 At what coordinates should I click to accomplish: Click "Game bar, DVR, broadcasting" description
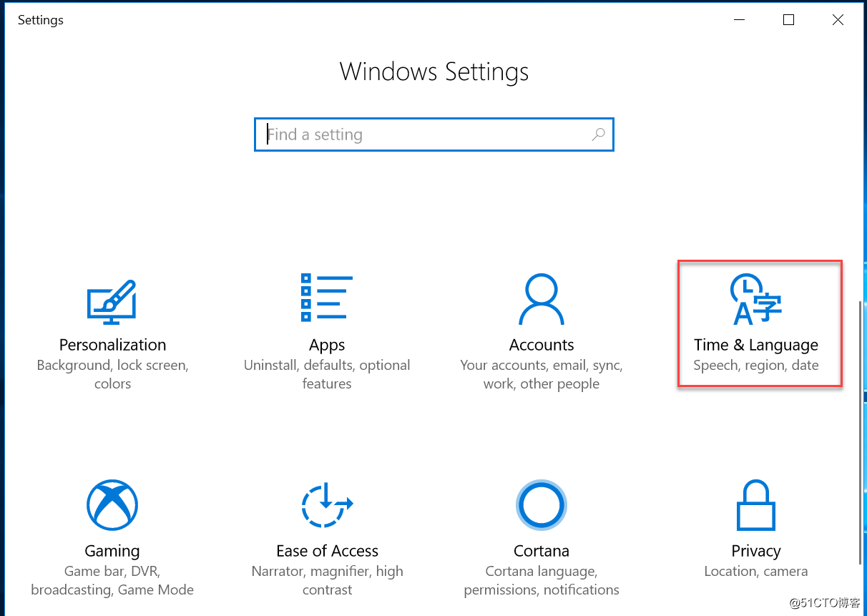tap(112, 580)
